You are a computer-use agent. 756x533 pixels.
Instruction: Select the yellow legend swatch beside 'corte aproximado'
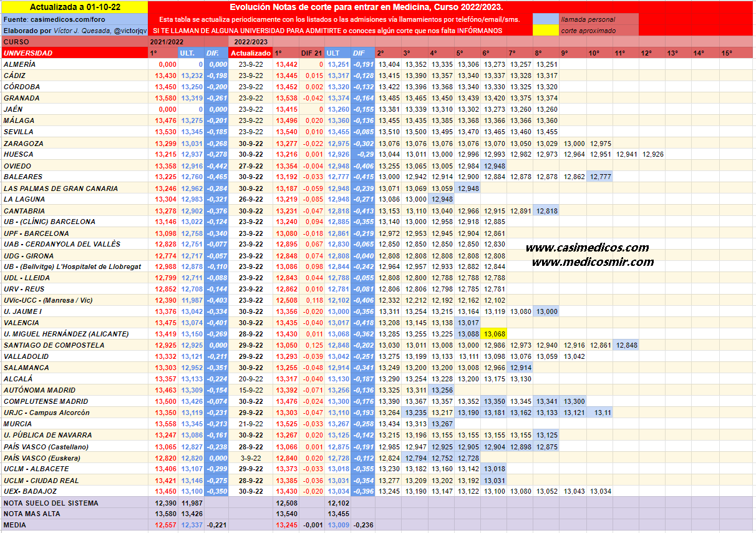point(545,31)
